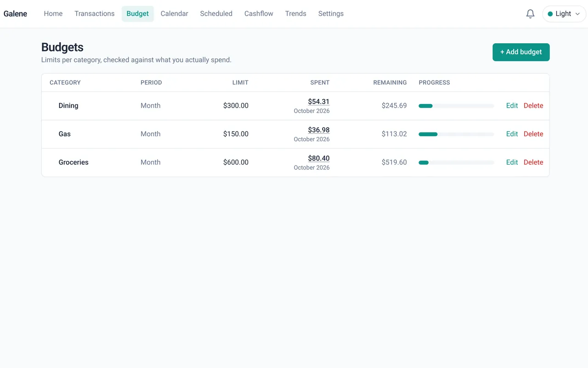
Task: Select the Dining category name
Action: [x=68, y=106]
